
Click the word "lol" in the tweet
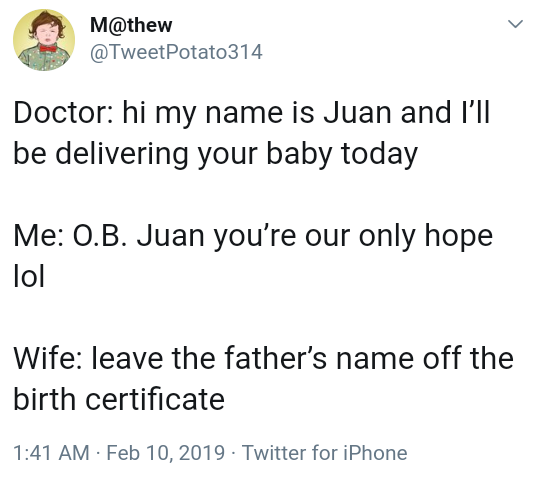[x=29, y=276]
